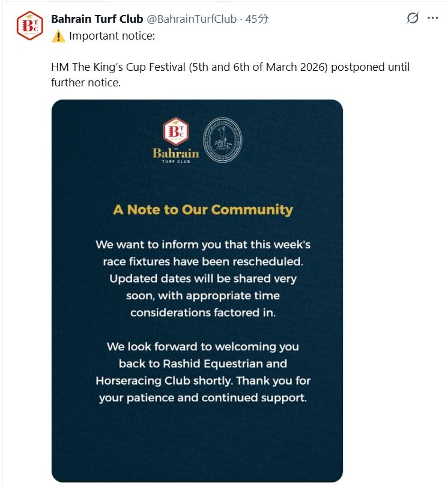Click the gold "Bahrain" wordmark under the logo
This screenshot has height=486, width=448.
[175, 154]
